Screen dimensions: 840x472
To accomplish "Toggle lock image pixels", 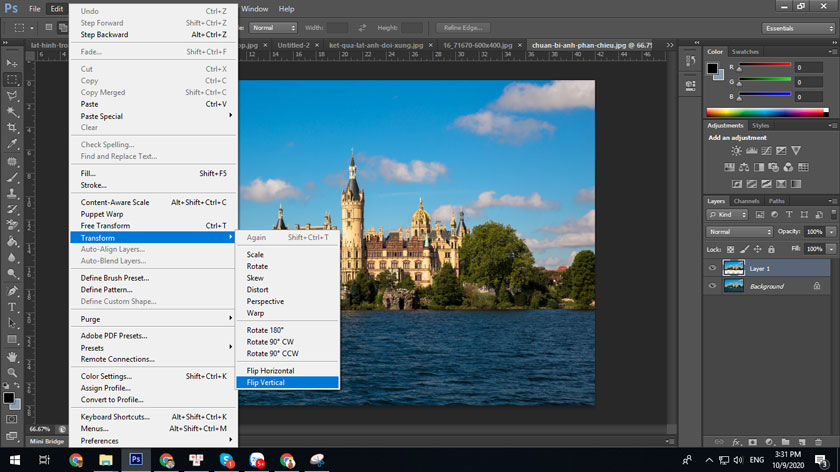I will pos(744,249).
